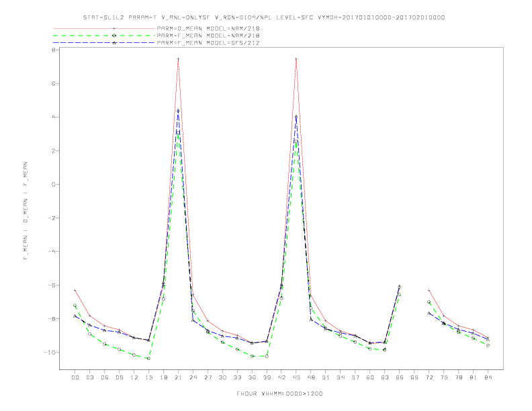
Task: Click green circle data point at hour 15
Action: [x=148, y=359]
